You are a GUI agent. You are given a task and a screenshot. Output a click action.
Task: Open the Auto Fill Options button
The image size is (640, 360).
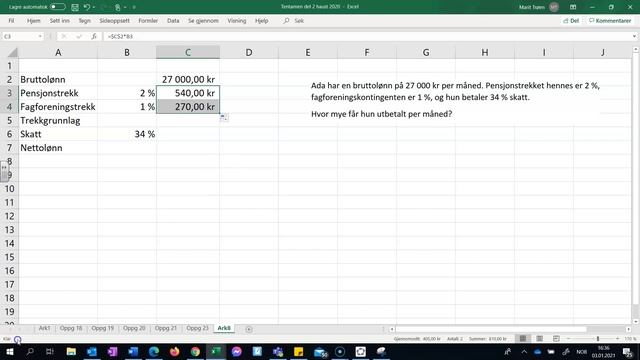point(224,118)
